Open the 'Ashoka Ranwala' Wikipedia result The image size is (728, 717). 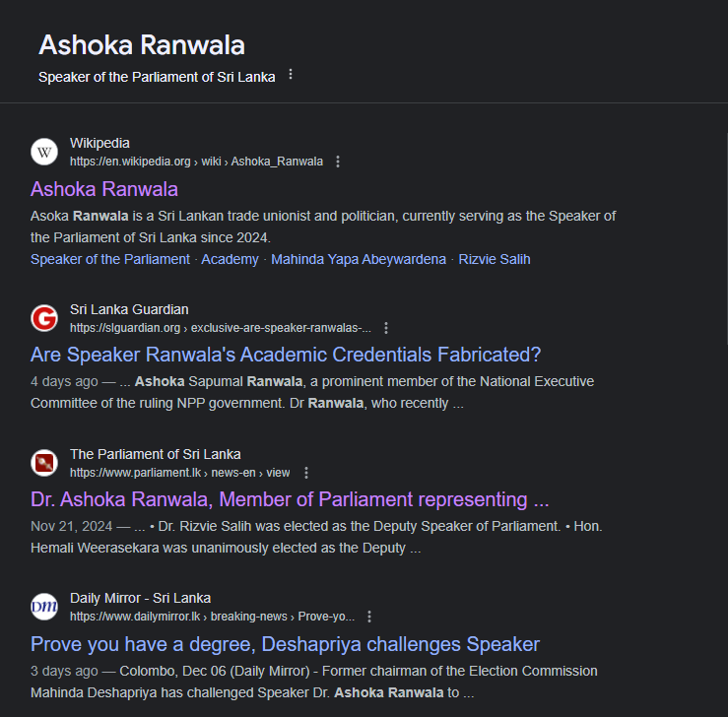pos(104,188)
